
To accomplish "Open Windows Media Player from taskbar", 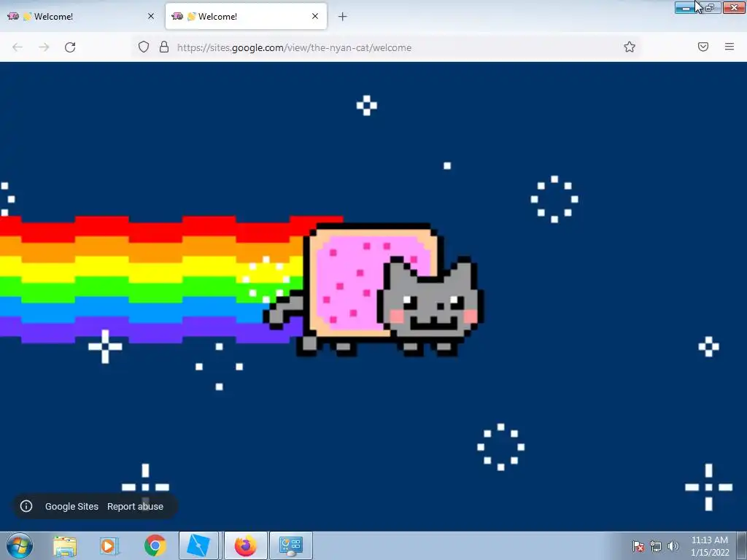I will pyautogui.click(x=109, y=546).
